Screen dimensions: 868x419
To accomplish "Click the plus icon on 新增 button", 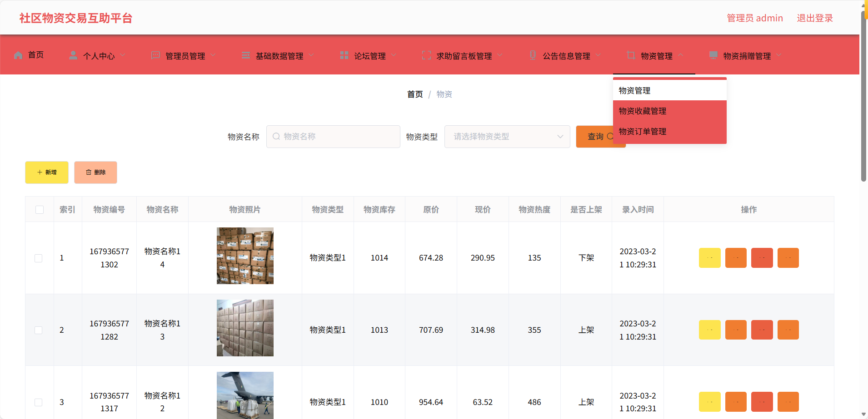I will pos(40,173).
